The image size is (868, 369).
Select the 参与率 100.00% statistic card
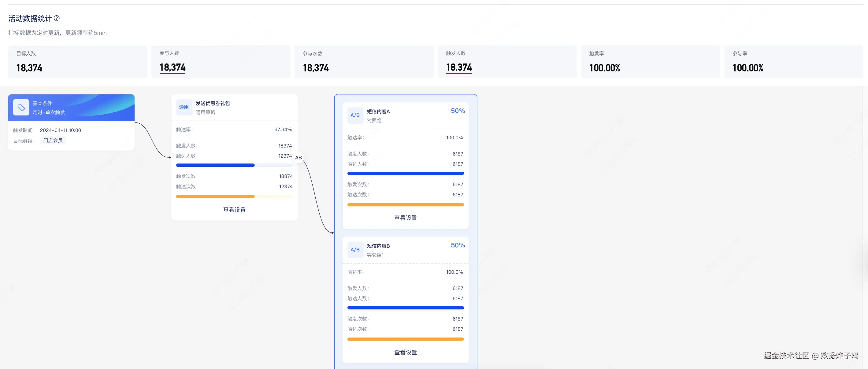794,62
